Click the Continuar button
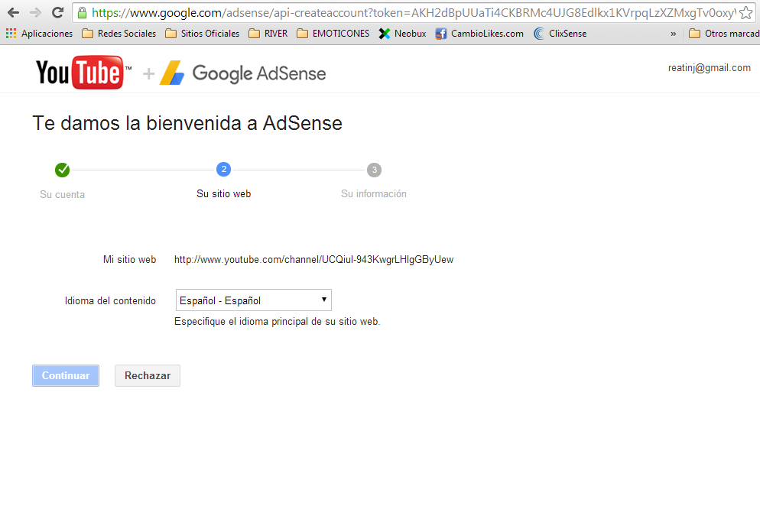760x532 pixels. [x=66, y=375]
